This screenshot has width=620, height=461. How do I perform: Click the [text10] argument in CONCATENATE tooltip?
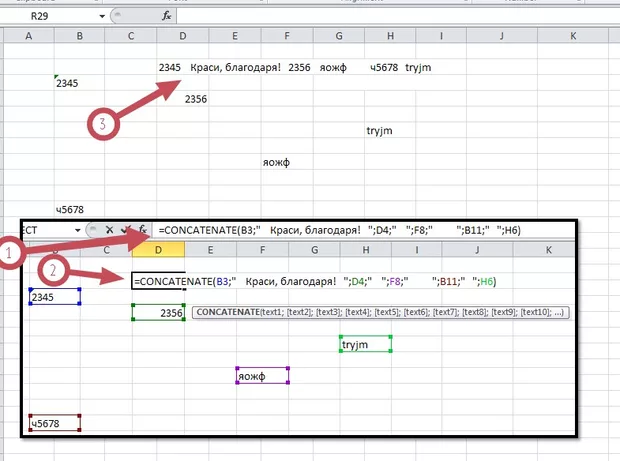coord(536,312)
